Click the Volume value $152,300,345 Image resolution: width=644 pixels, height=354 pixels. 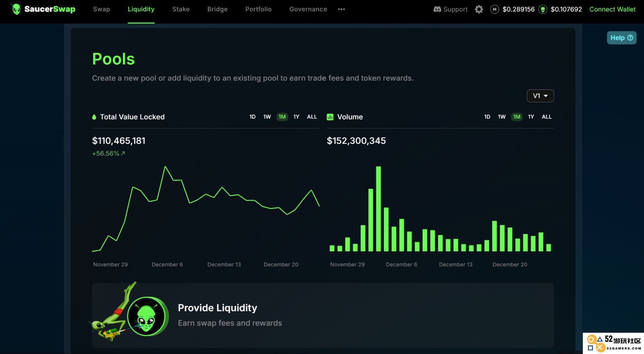(356, 141)
